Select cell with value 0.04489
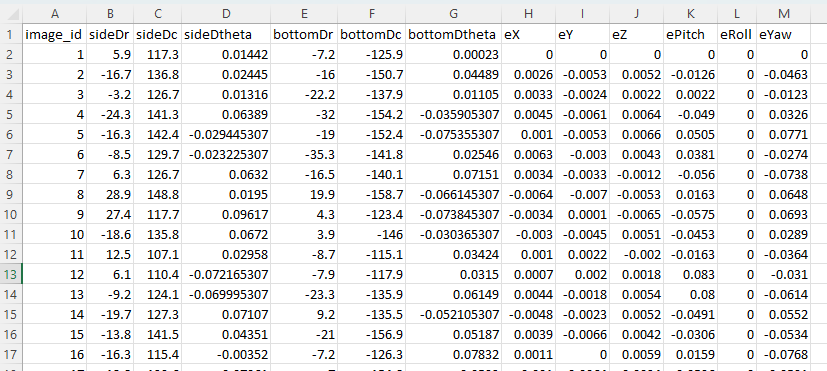 click(x=453, y=75)
